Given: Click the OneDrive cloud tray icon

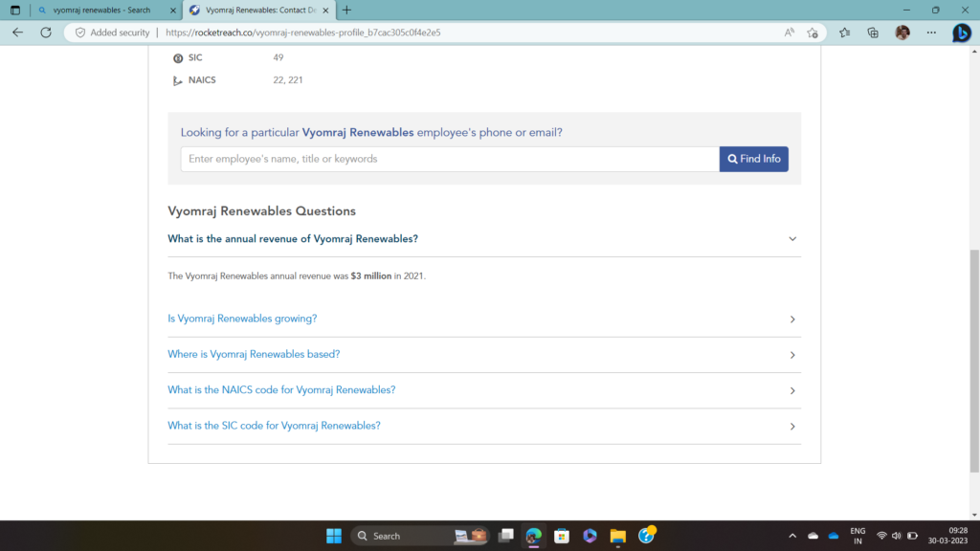Looking at the screenshot, I should point(834,536).
